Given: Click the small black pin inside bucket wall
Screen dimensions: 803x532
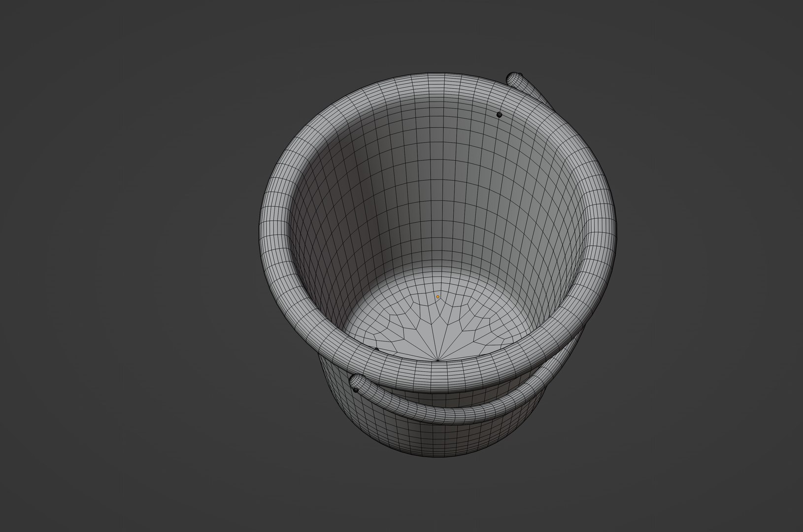Looking at the screenshot, I should pyautogui.click(x=499, y=114).
